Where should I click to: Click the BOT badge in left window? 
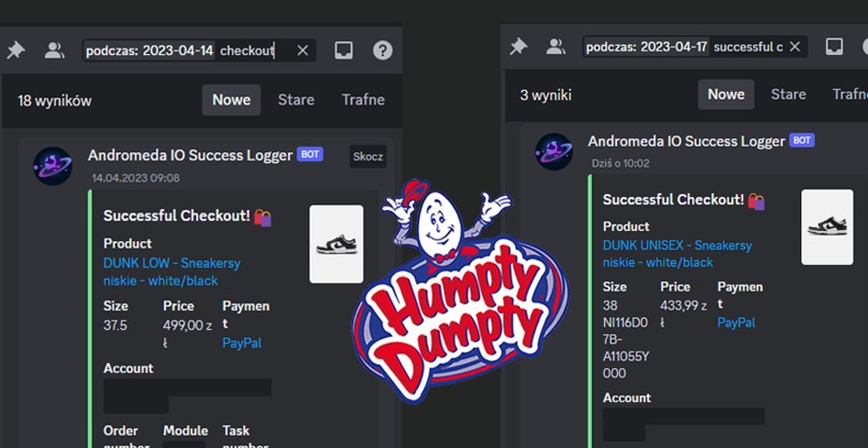coord(310,154)
